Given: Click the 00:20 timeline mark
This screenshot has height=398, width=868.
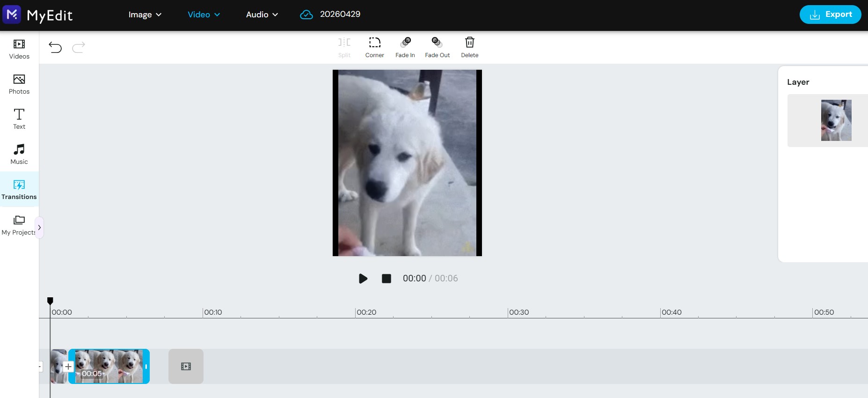Looking at the screenshot, I should (366, 312).
